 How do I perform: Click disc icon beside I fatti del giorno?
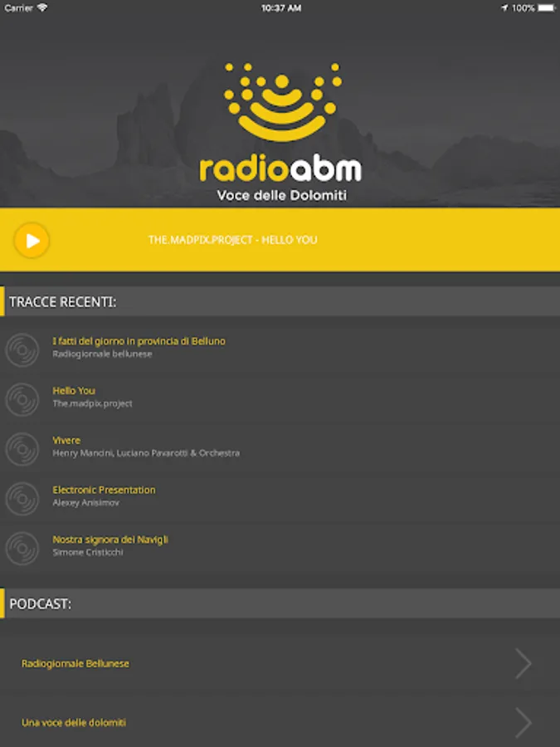point(22,350)
